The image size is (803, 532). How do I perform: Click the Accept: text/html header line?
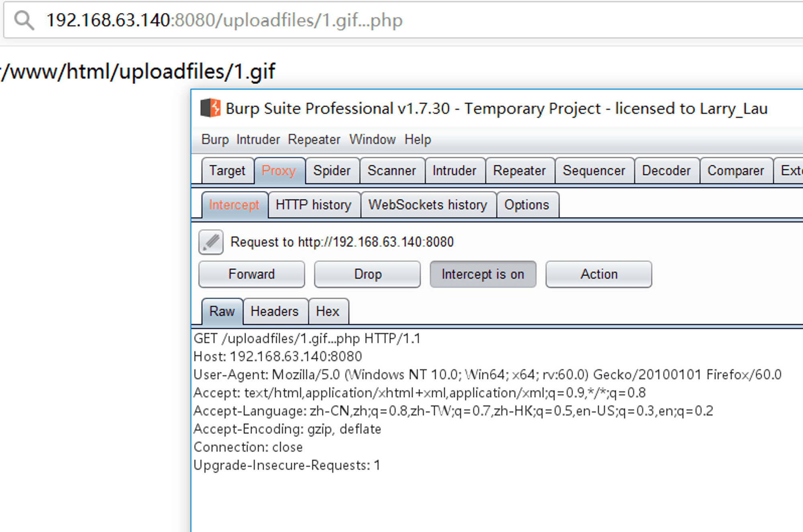420,393
